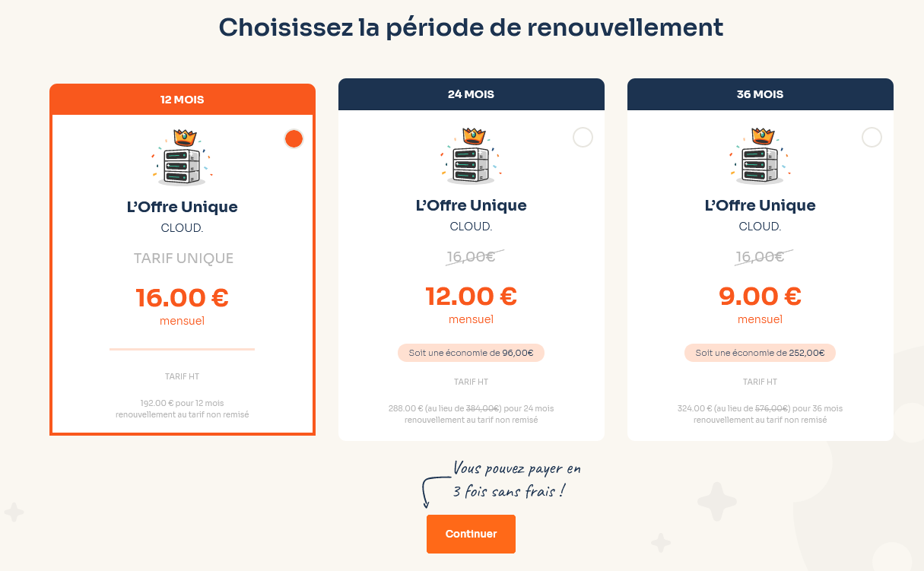The width and height of the screenshot is (924, 571).
Task: Click the crowned server icon in 24 mois card
Action: click(472, 156)
